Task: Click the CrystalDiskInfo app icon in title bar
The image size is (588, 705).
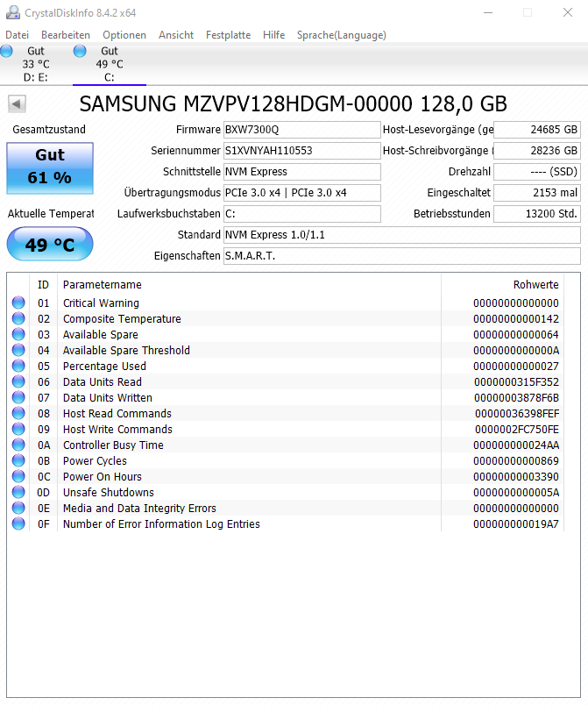Action: (12, 12)
